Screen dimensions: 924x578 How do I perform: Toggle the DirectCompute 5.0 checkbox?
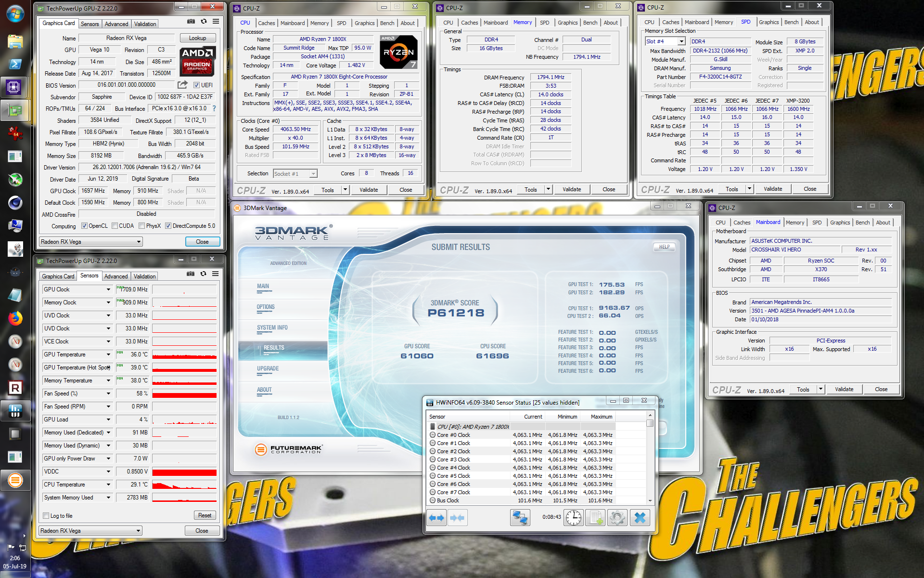(x=168, y=226)
